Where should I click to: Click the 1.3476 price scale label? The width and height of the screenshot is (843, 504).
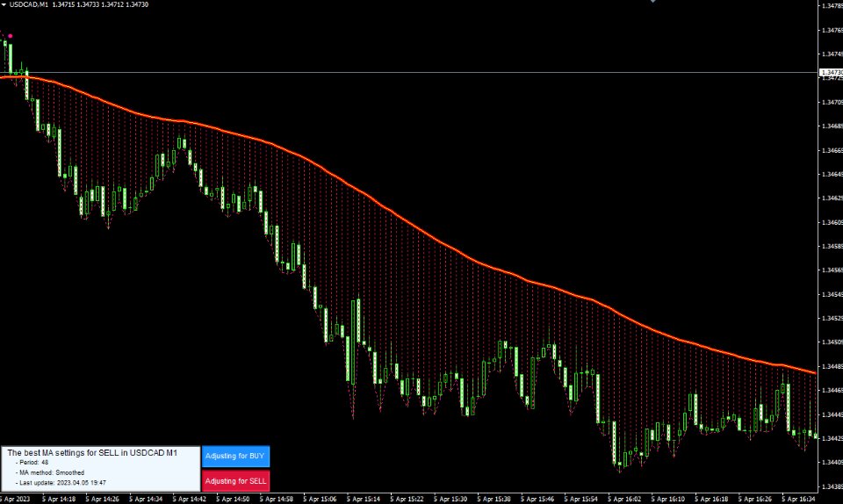pos(832,30)
